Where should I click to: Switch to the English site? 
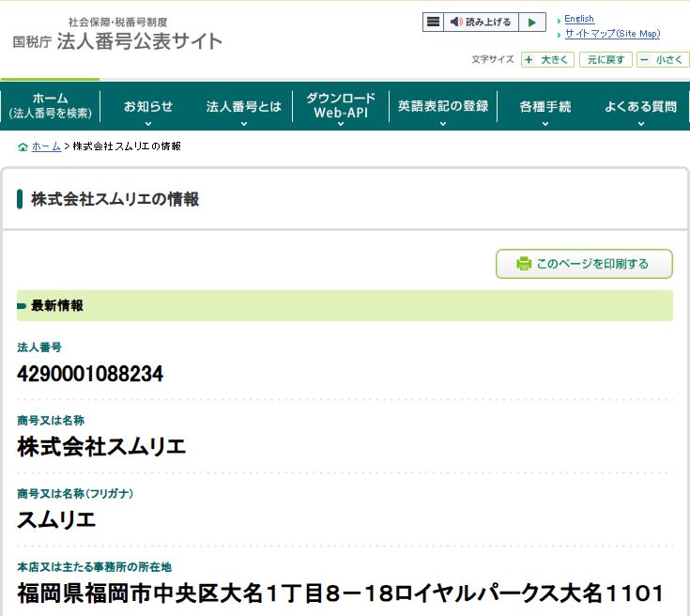pos(579,19)
